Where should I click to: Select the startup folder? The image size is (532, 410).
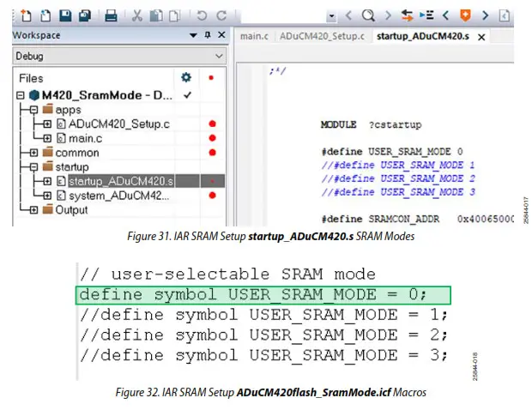(72, 167)
